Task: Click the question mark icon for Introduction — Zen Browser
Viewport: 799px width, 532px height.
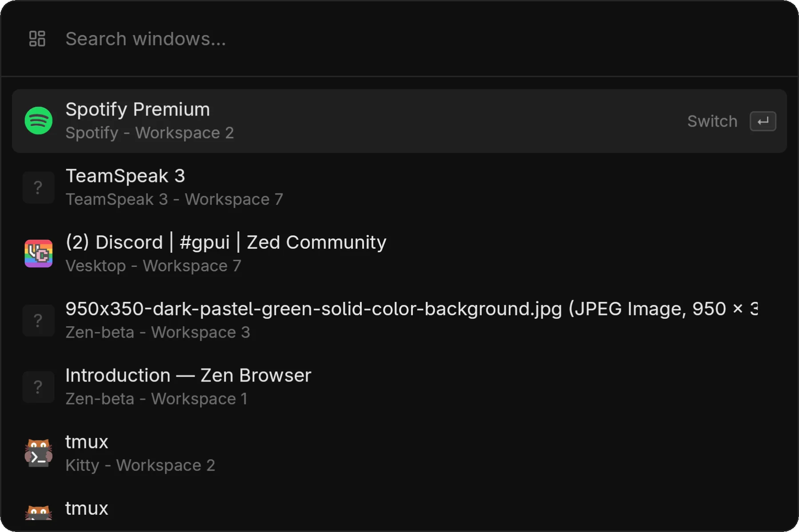Action: (x=39, y=387)
